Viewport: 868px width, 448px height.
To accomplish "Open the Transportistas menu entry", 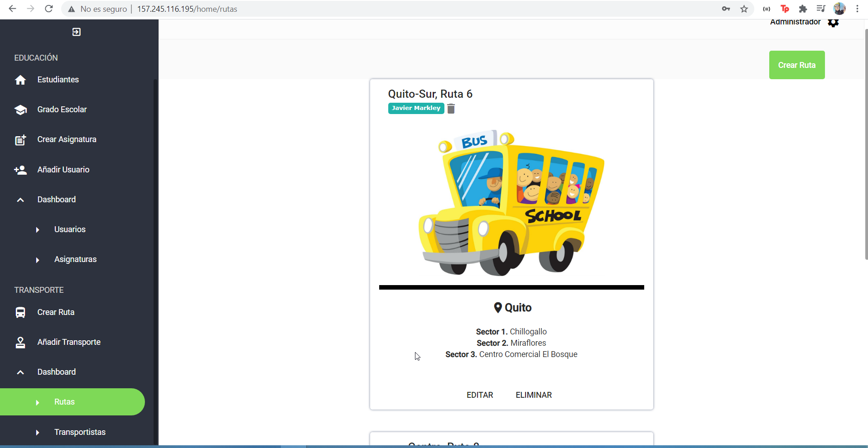I will [80, 432].
